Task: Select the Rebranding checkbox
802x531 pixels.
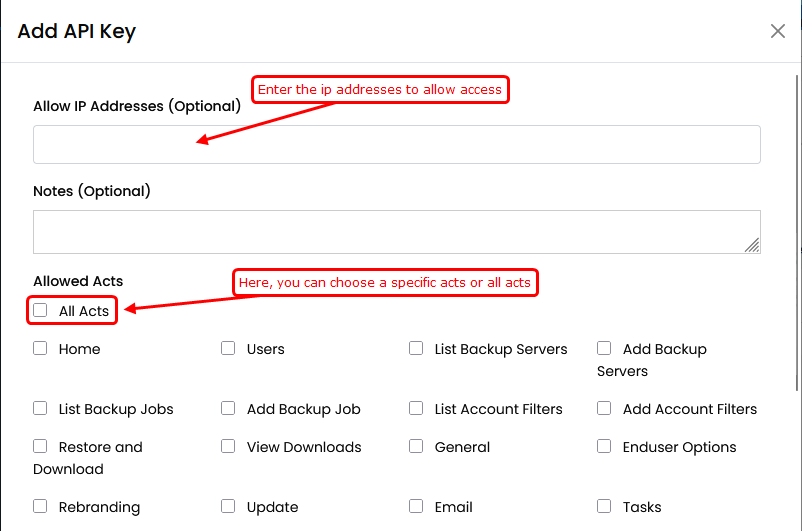Action: 40,506
